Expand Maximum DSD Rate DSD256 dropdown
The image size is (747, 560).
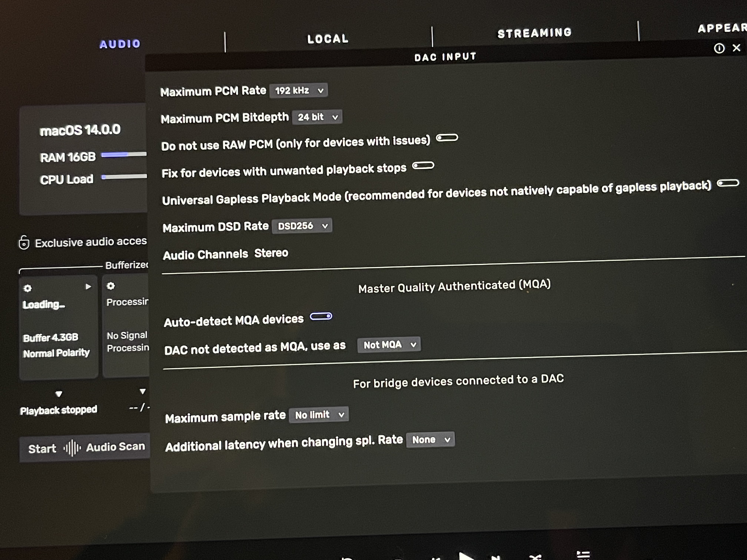302,226
